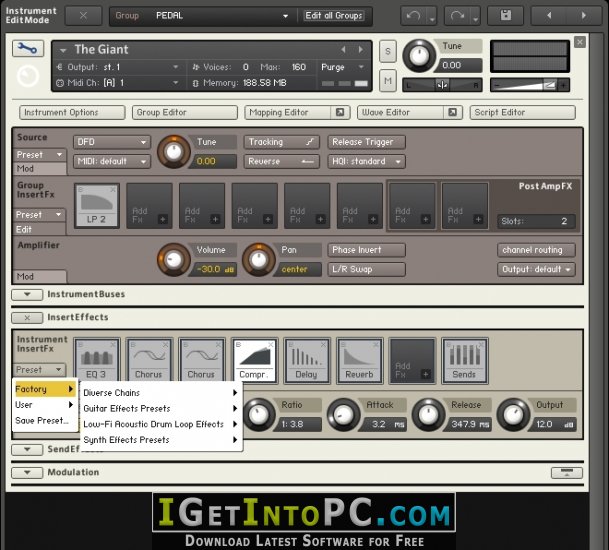The width and height of the screenshot is (609, 550).
Task: Mute the instrument with M button
Action: point(388,81)
